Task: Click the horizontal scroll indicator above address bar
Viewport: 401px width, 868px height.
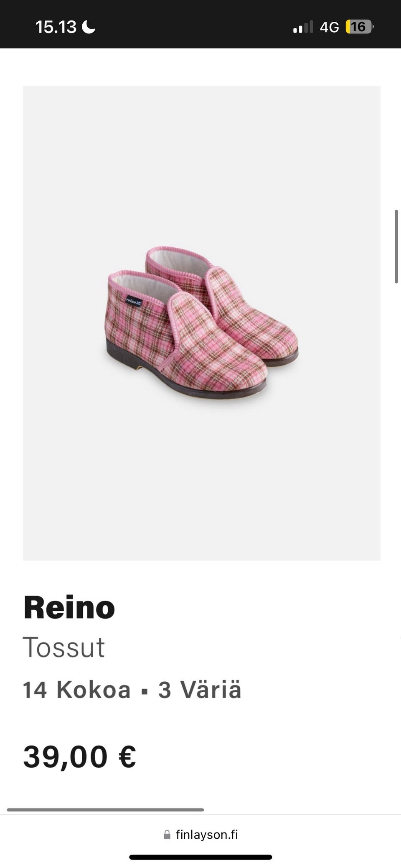Action: tap(105, 810)
